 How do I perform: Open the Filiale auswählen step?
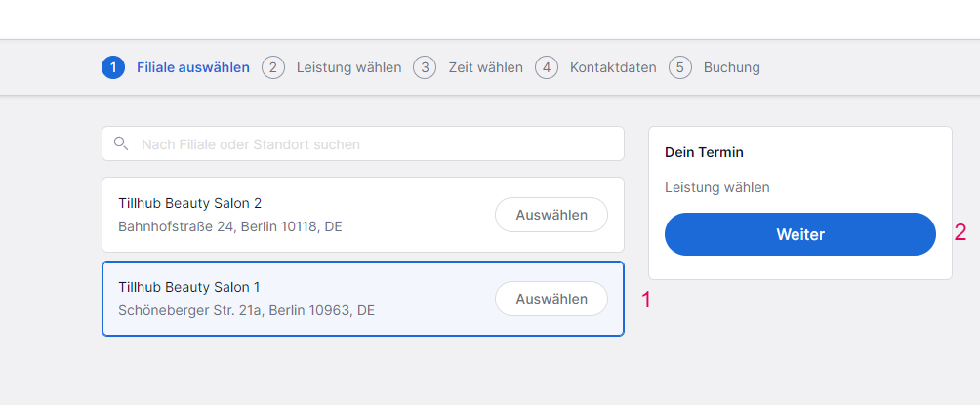193,67
